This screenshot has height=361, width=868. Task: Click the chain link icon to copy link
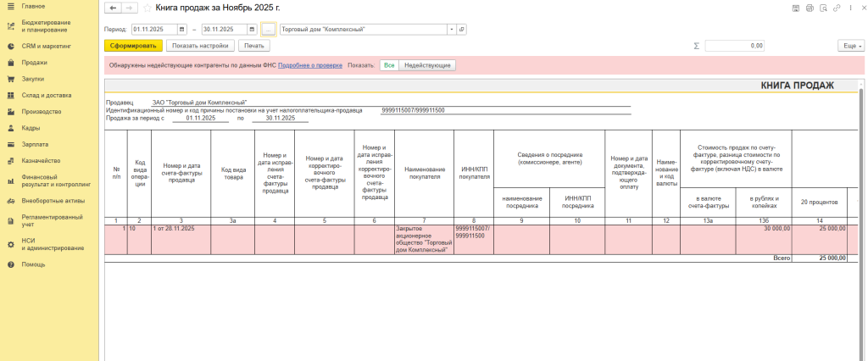(837, 8)
